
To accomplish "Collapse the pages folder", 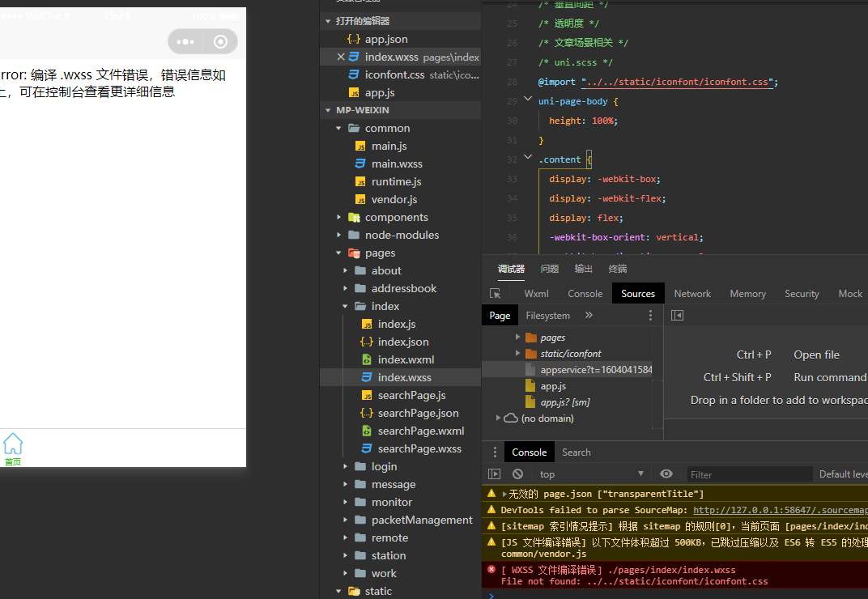I will [x=338, y=253].
